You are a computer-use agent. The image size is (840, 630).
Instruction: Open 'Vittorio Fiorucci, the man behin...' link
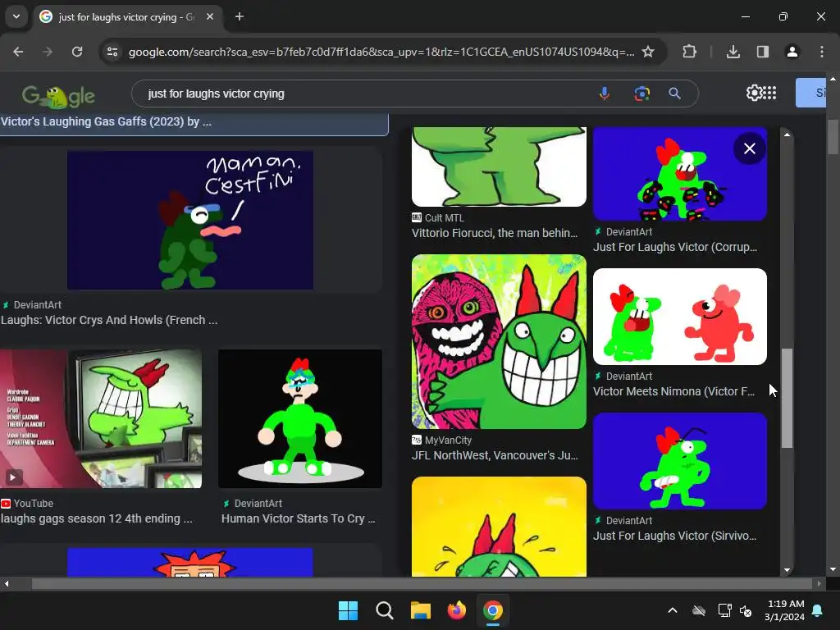[495, 233]
